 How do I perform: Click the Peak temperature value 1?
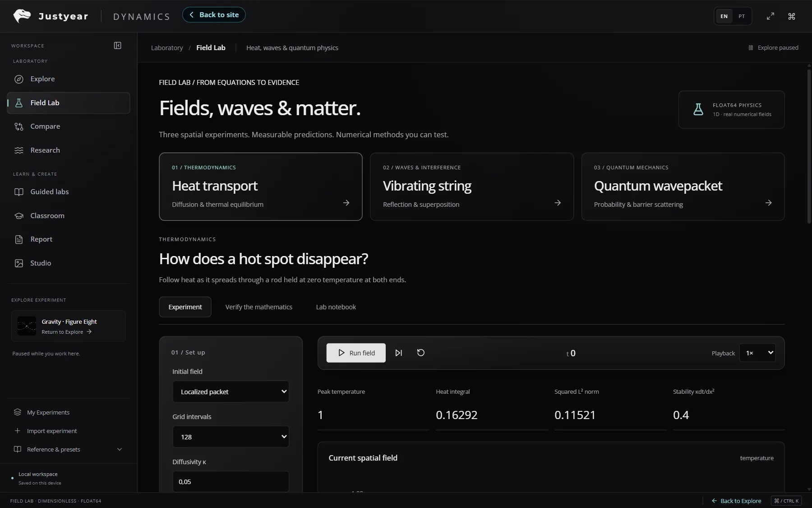[x=320, y=415]
